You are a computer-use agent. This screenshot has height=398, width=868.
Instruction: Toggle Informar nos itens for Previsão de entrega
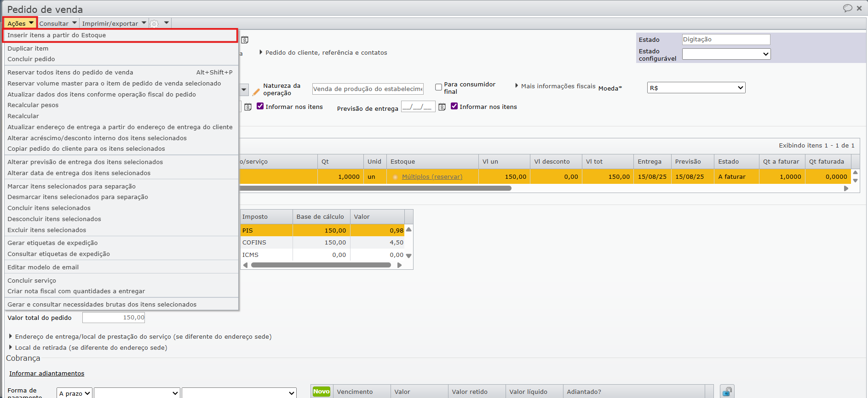(x=454, y=106)
